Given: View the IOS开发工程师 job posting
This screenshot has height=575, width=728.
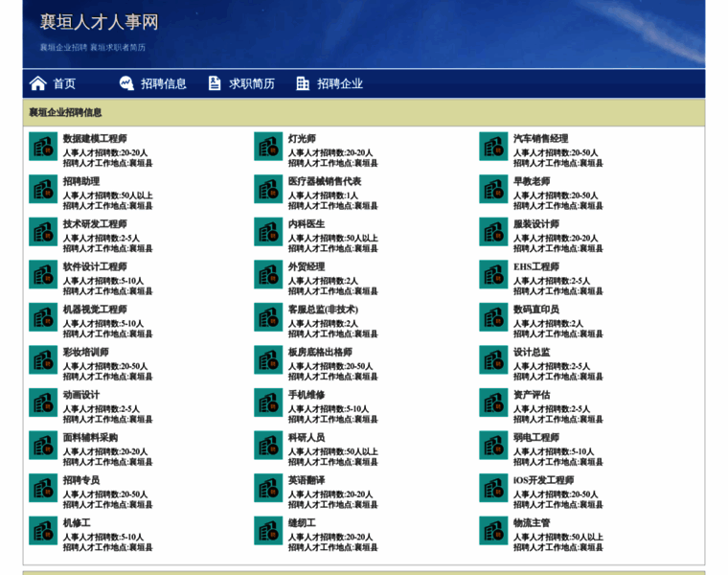Looking at the screenshot, I should click(543, 480).
